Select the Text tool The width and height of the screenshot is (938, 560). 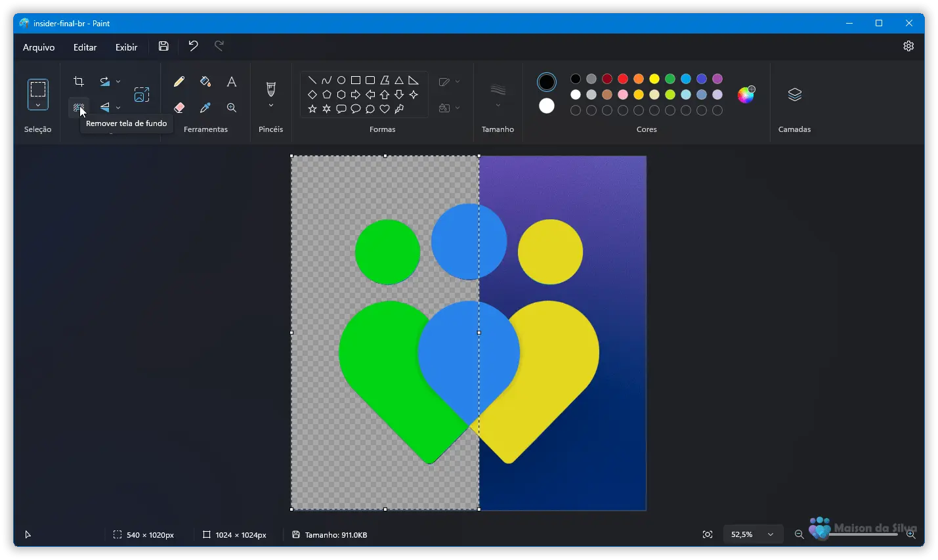[x=232, y=82]
